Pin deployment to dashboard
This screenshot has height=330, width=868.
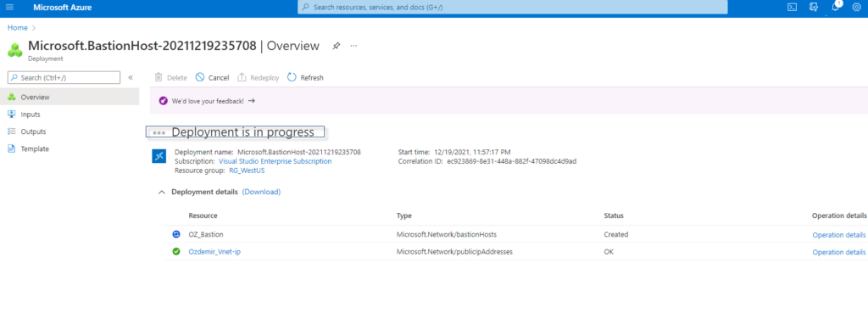(336, 46)
